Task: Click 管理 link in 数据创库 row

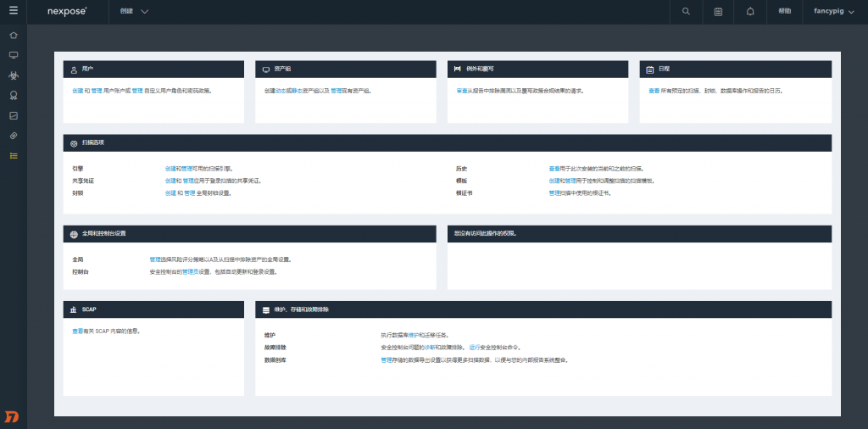Action: pos(387,359)
